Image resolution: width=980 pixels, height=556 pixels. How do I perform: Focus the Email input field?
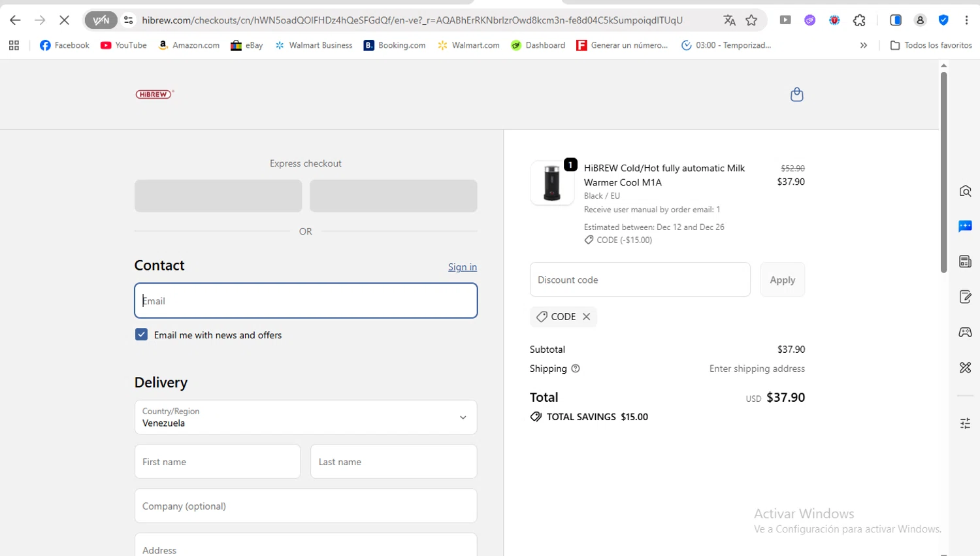coord(306,301)
